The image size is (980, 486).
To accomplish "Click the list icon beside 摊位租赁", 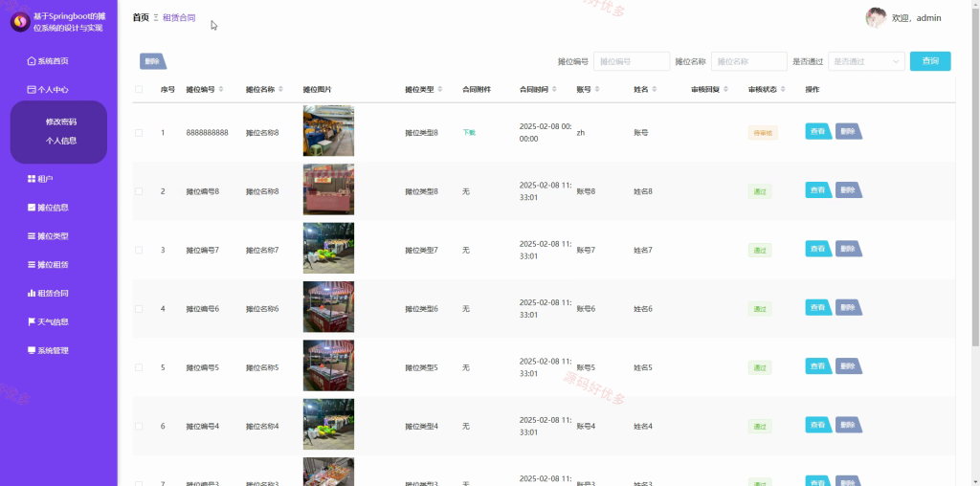I will point(32,265).
